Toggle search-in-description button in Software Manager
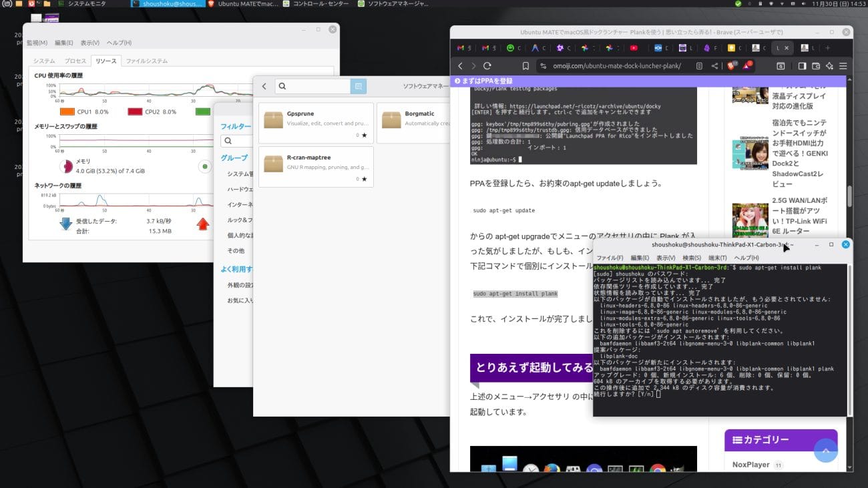 [x=359, y=86]
